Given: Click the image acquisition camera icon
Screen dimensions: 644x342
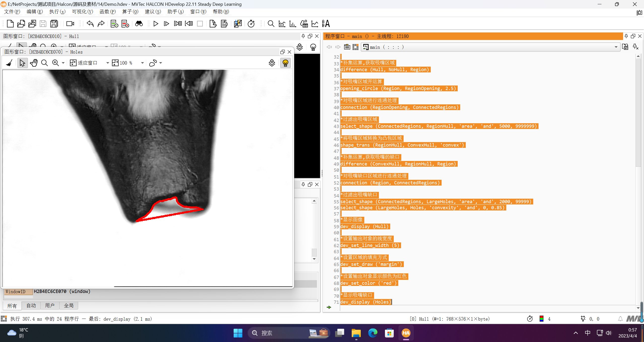Looking at the screenshot, I should coord(70,24).
